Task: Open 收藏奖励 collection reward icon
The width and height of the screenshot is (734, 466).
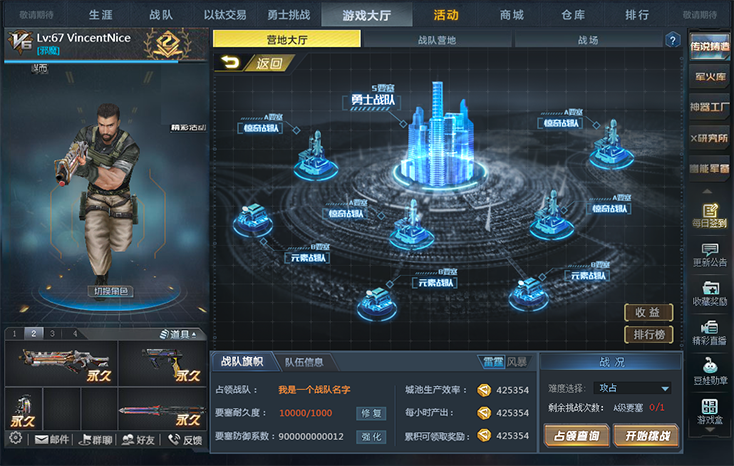Action: (710, 294)
